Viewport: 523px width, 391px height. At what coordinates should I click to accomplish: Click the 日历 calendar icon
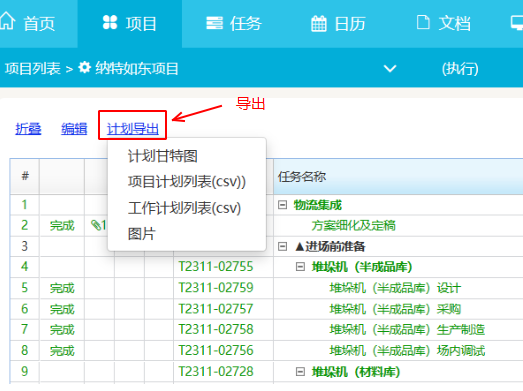319,23
